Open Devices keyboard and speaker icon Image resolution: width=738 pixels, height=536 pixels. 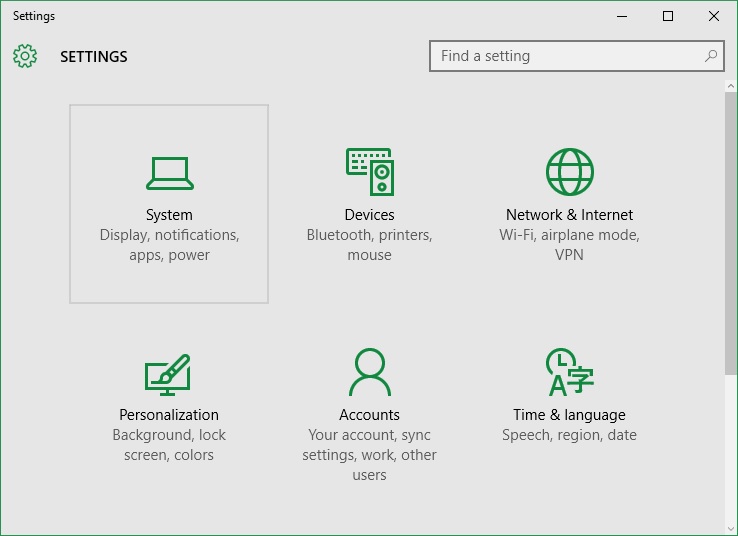370,172
